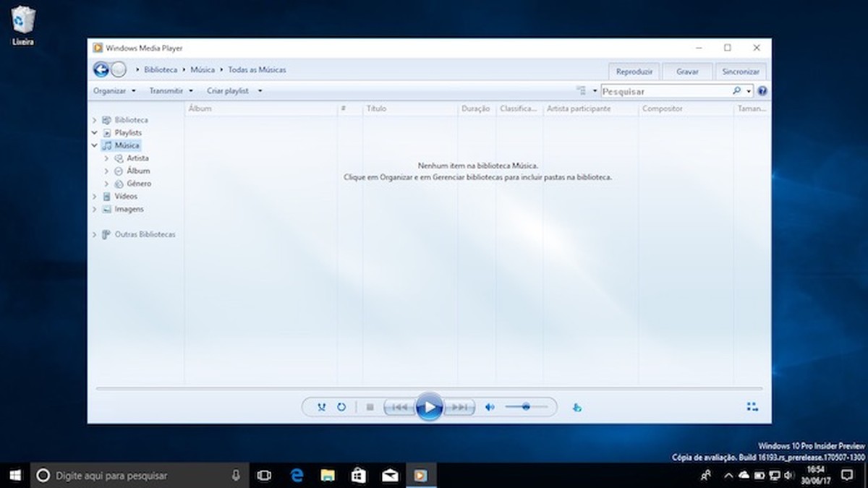Click the Stop playback icon

coord(370,407)
